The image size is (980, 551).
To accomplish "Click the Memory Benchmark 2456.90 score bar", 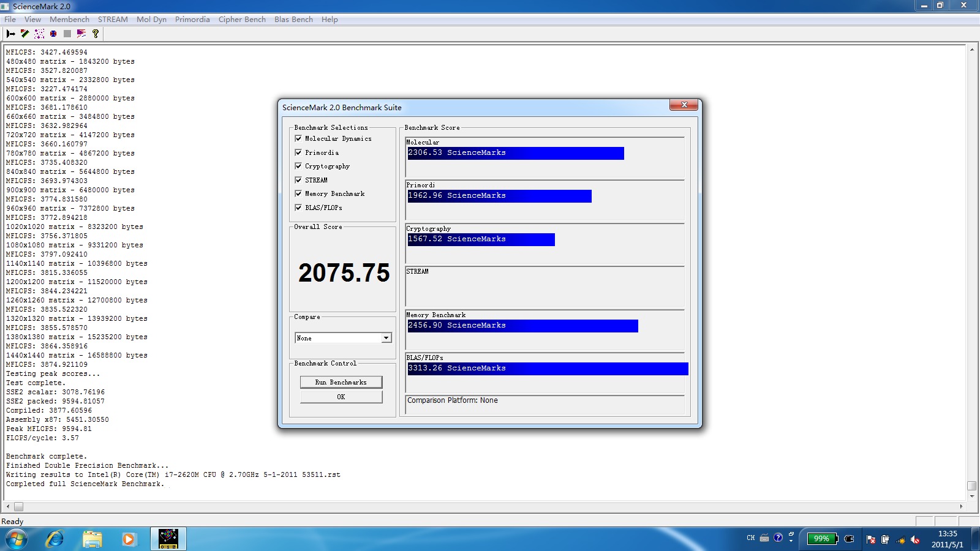I will click(x=523, y=326).
